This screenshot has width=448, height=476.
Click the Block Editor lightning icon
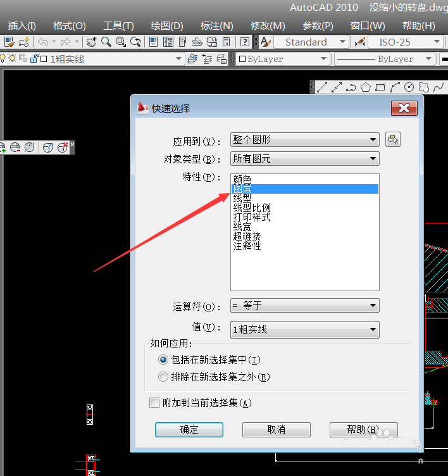[24, 42]
